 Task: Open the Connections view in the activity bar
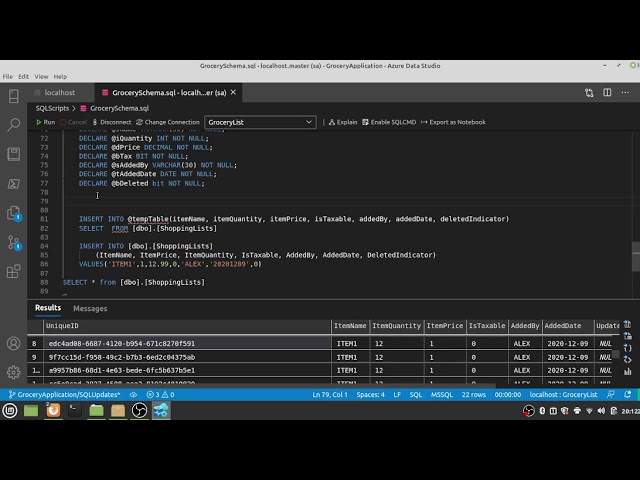click(13, 96)
